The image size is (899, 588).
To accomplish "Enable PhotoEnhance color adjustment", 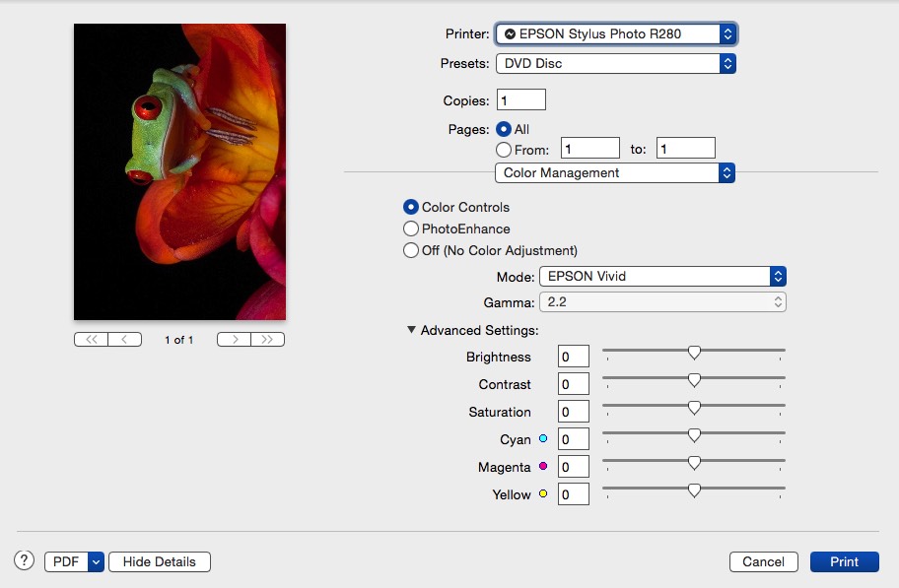I will pyautogui.click(x=411, y=228).
